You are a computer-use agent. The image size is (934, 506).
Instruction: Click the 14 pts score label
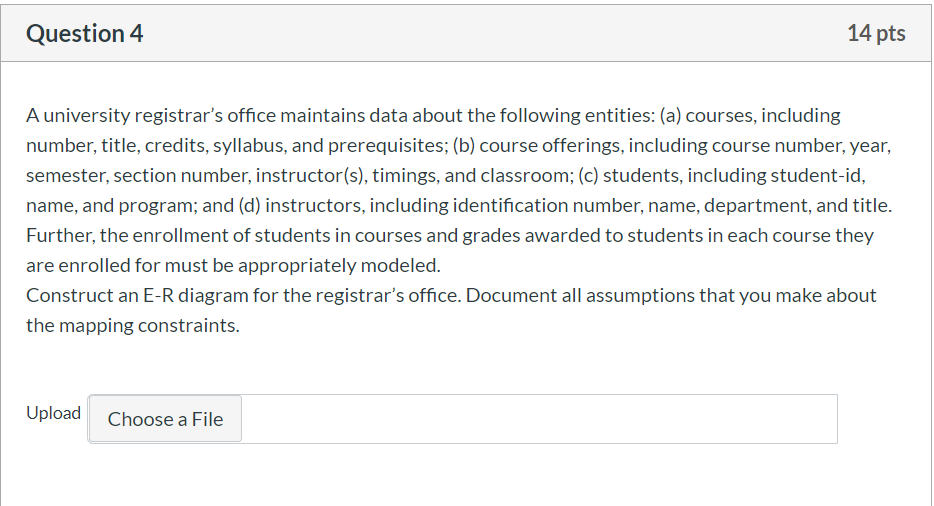coord(875,34)
